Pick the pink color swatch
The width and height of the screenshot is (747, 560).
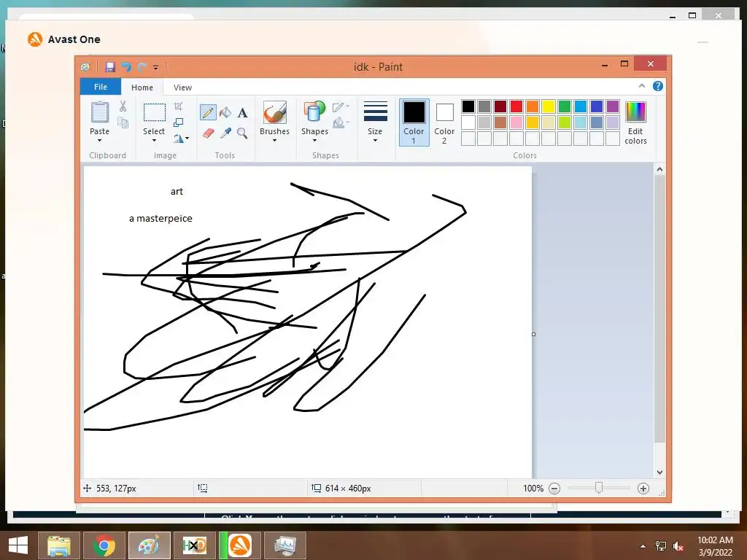pos(516,122)
